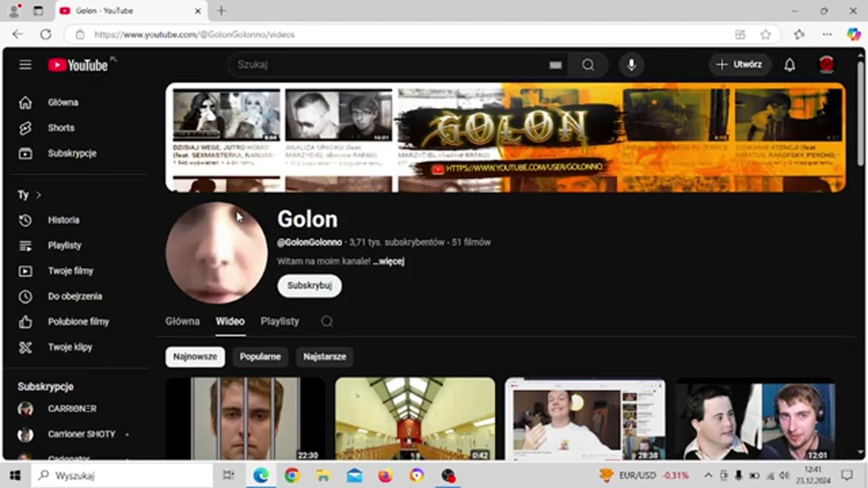Screen dimensions: 868x488
Task: Open video thumbnail with 28:38 duration
Action: coord(585,419)
